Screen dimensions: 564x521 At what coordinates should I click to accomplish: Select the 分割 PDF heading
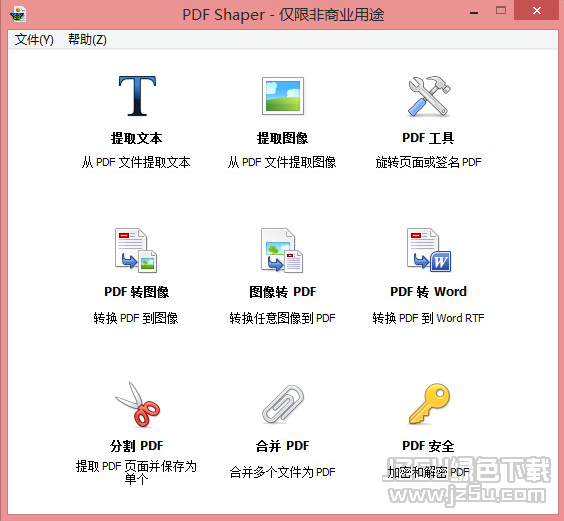pos(137,446)
